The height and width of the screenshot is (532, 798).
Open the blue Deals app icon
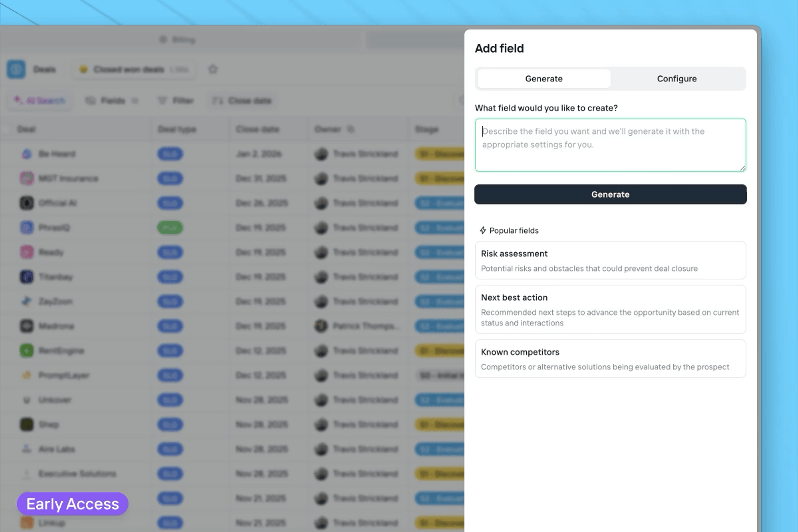(16, 69)
